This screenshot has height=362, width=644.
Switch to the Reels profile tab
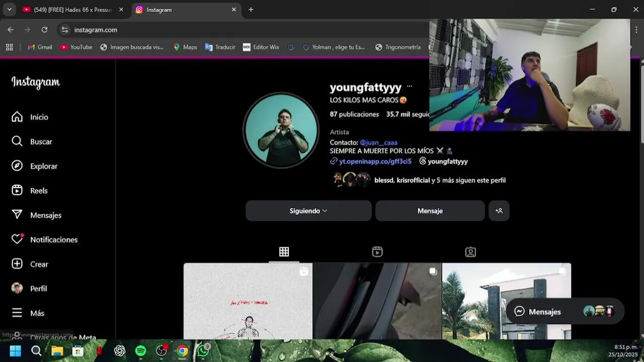377,252
